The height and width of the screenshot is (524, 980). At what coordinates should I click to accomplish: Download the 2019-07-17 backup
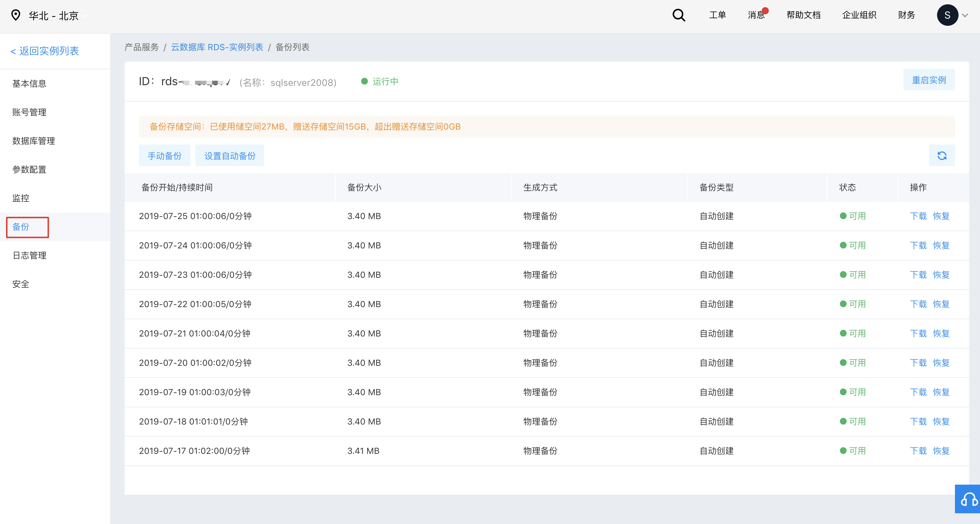coord(918,451)
